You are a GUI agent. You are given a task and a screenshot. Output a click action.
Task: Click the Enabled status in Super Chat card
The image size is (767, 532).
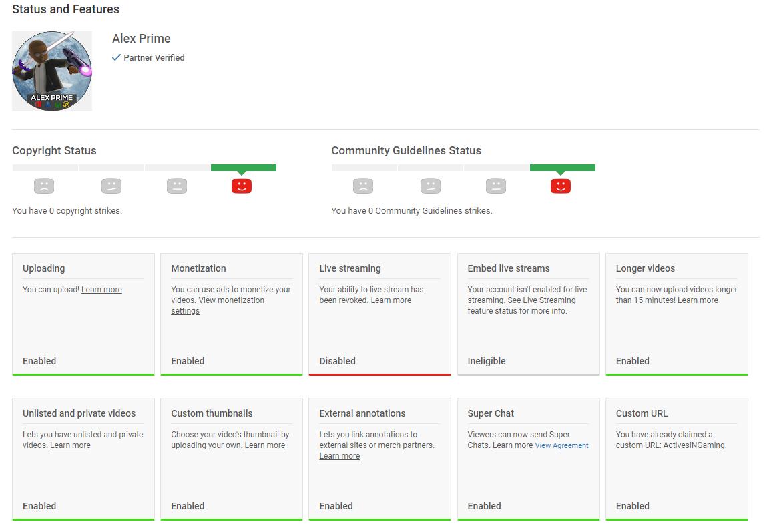[484, 506]
